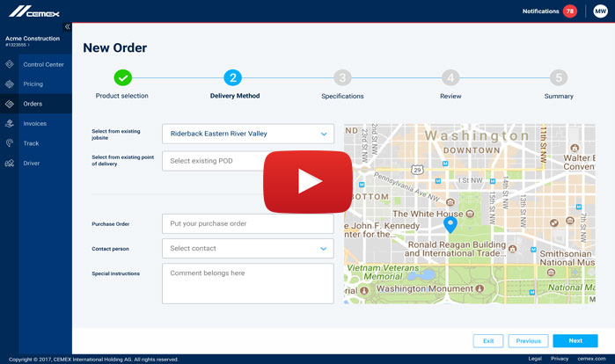Click the Exit button
615x364 pixels.
[488, 341]
